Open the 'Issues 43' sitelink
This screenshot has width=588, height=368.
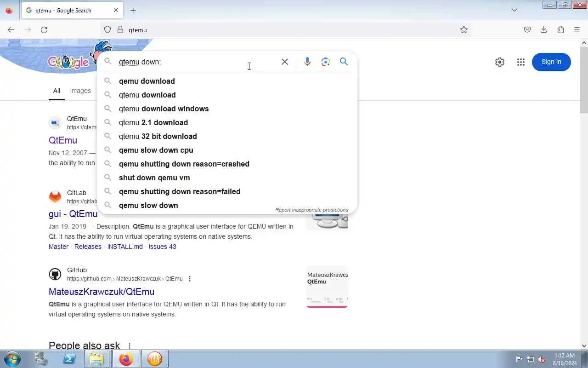pyautogui.click(x=162, y=247)
